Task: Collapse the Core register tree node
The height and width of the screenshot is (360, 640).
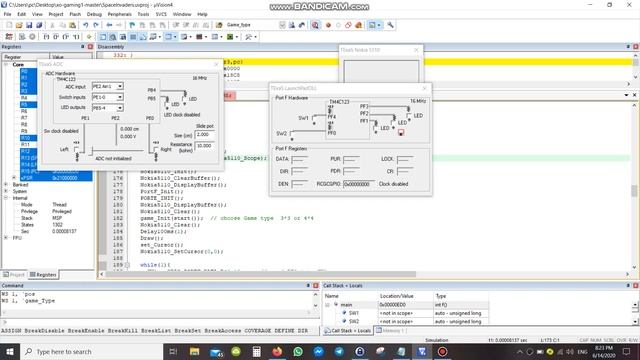Action: pos(6,64)
